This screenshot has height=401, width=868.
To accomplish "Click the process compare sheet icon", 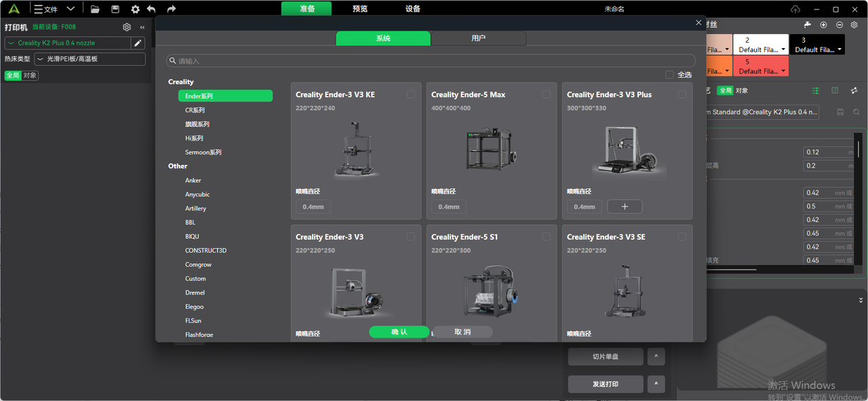I will coord(835,90).
